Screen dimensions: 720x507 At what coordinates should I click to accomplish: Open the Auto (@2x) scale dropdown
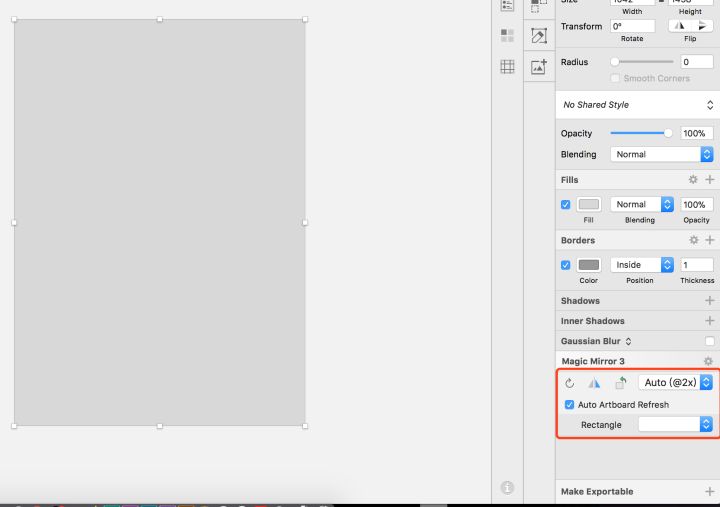click(x=675, y=383)
